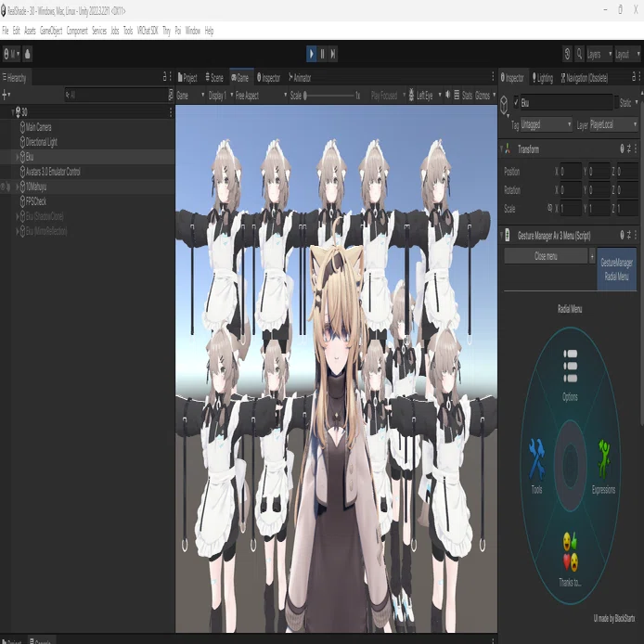644x644 pixels.
Task: Toggle Game view audio mute
Action: (x=447, y=96)
